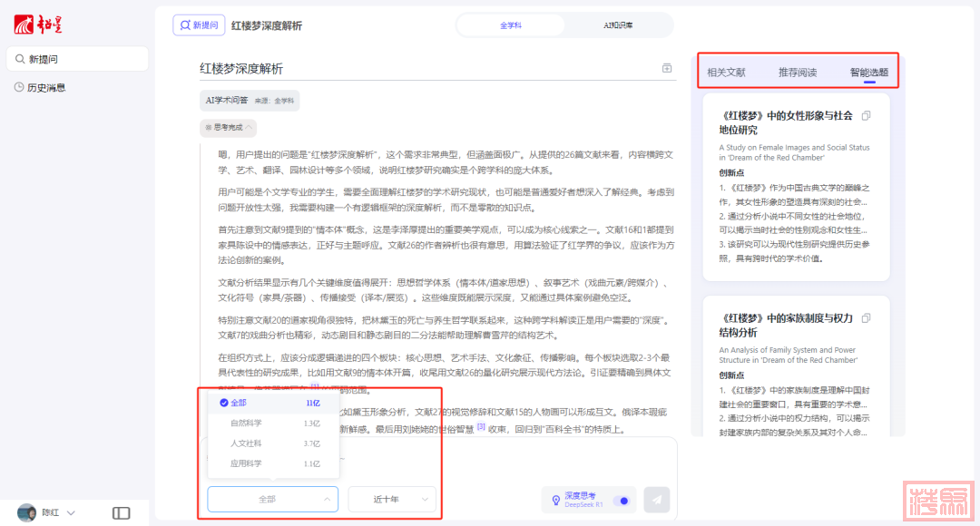The height and width of the screenshot is (526, 980).
Task: Click the 新提问 button in the header
Action: 199,25
